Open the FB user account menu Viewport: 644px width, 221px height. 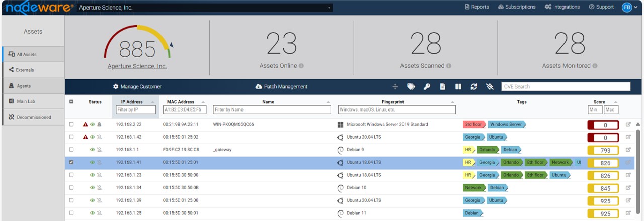pyautogui.click(x=630, y=7)
